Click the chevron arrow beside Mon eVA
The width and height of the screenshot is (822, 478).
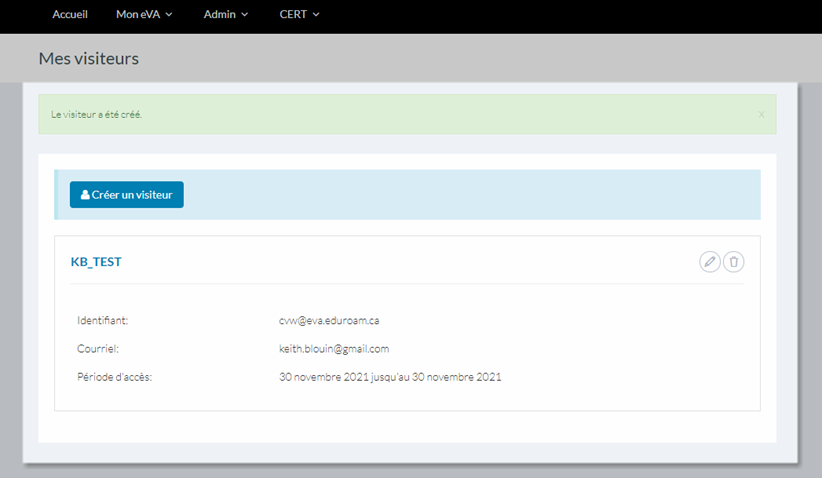[169, 15]
